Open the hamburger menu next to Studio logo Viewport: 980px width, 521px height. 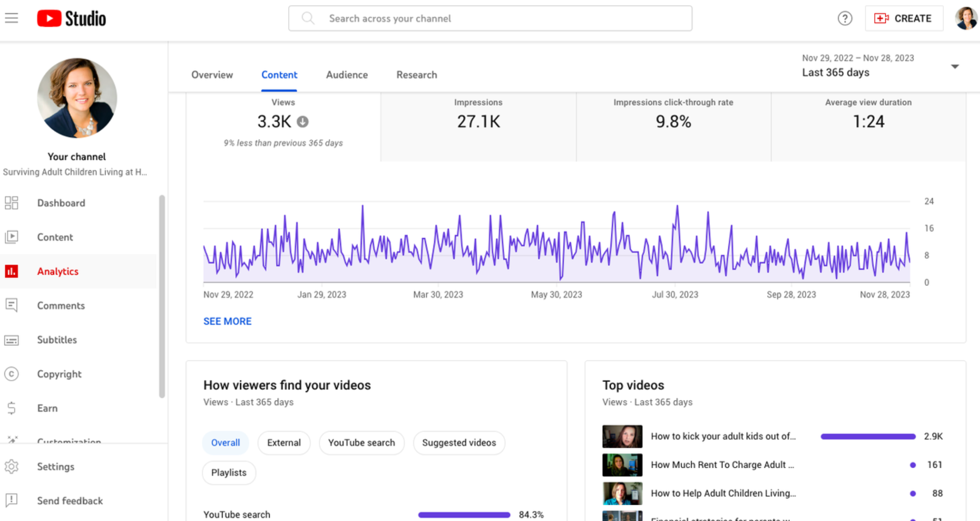[11, 18]
